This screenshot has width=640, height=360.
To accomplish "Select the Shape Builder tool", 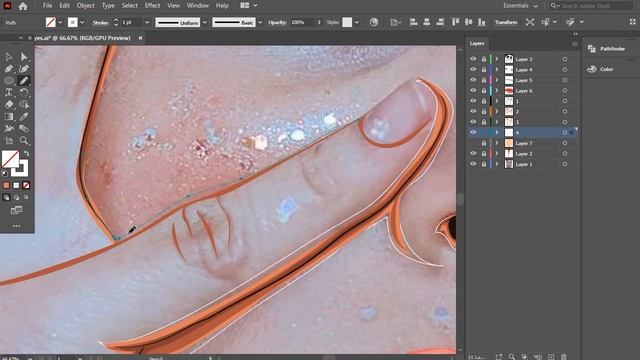I will pyautogui.click(x=24, y=104).
